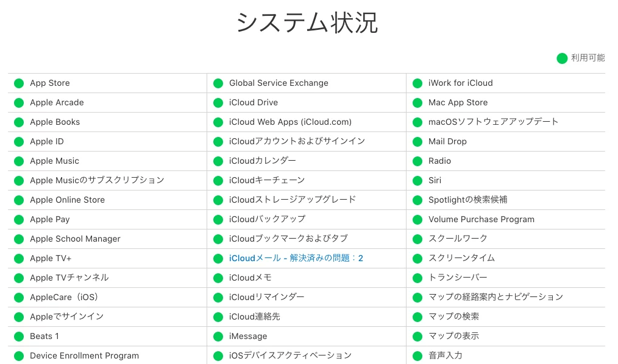Click the トランシーバー label

tap(458, 278)
